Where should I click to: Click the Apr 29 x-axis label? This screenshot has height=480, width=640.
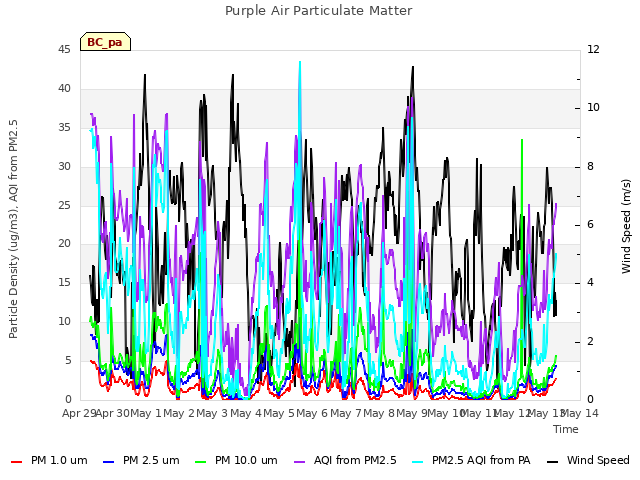pos(79,413)
